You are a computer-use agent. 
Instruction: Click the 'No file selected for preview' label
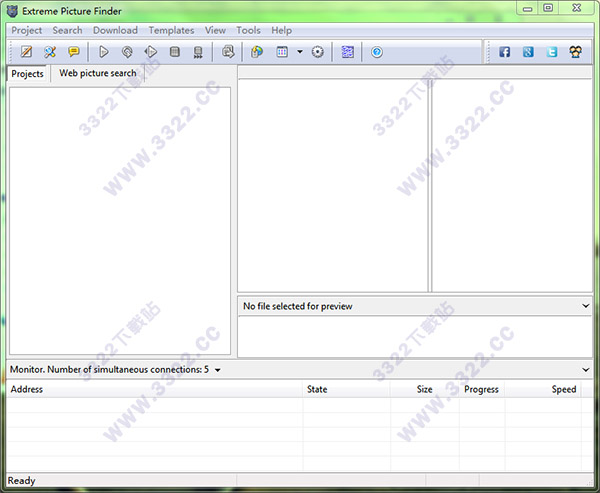click(298, 306)
